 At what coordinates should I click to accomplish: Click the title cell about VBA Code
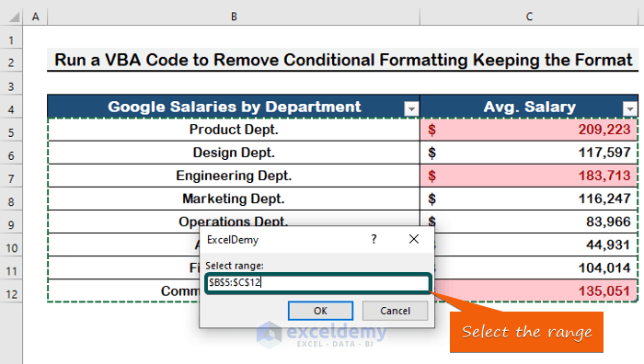coord(343,60)
